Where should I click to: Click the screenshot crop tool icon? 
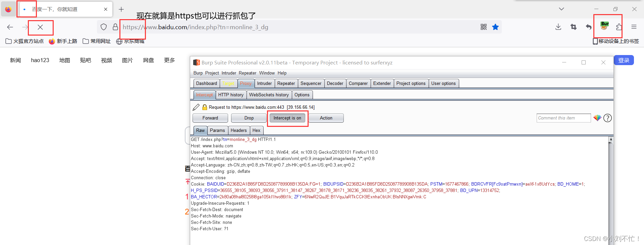pos(574,27)
